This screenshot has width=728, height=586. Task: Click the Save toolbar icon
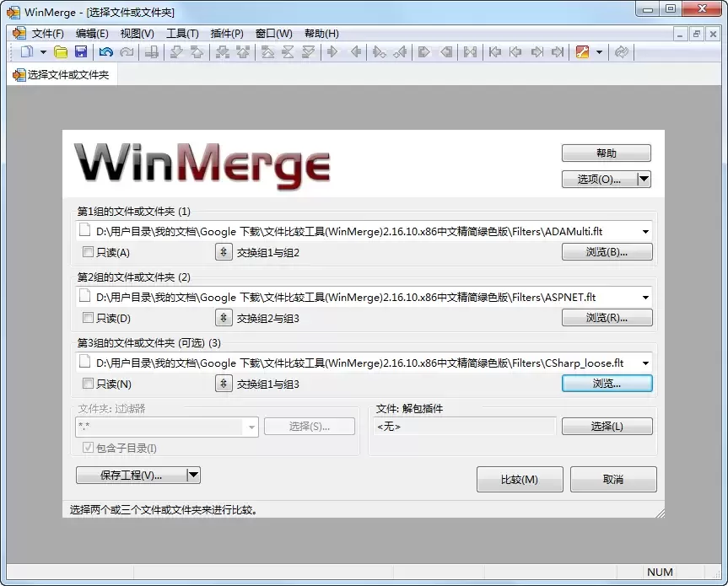pyautogui.click(x=79, y=51)
